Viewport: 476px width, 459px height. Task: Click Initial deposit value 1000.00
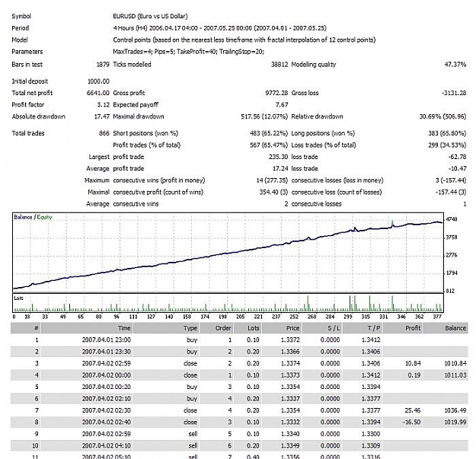coord(98,81)
